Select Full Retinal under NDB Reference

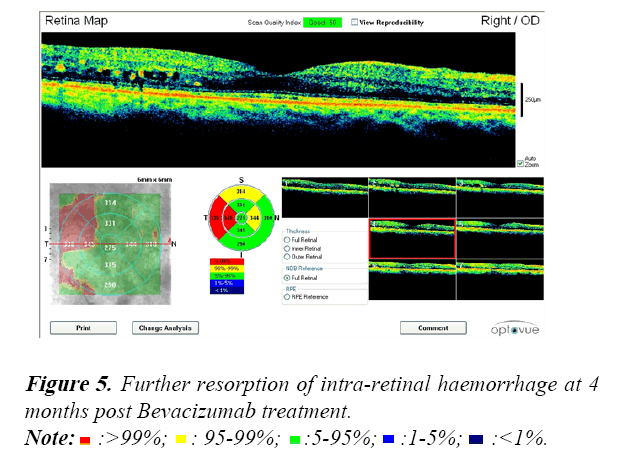coord(288,277)
